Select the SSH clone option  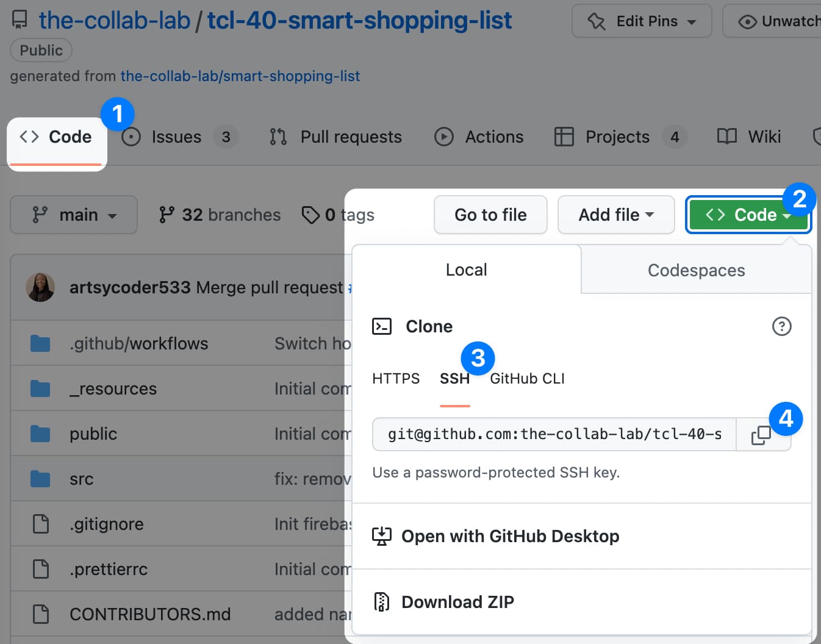[x=455, y=379]
